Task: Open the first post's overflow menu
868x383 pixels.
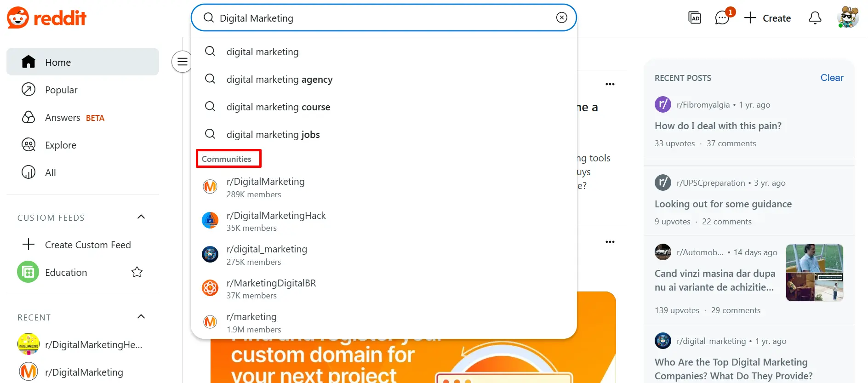Action: 610,84
